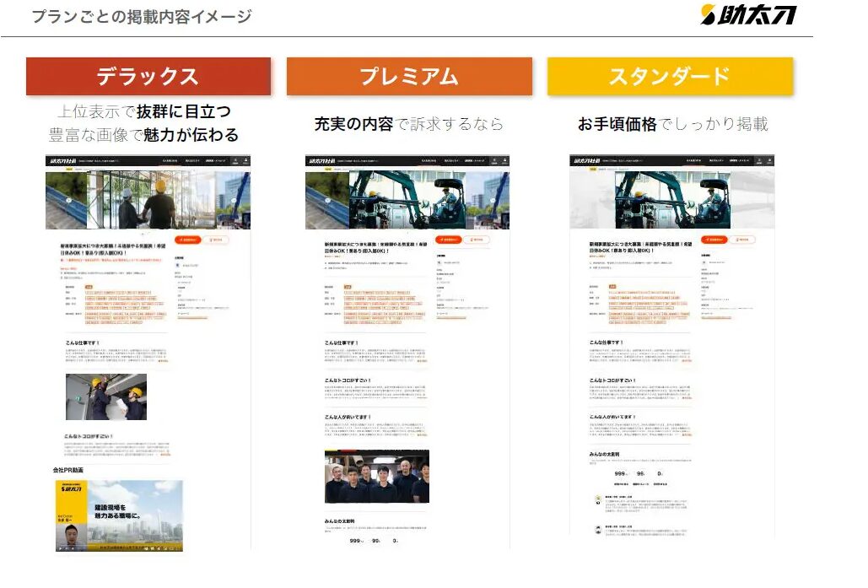Open user account icon in Deluxe mockup header
The image size is (868, 588).
(x=245, y=160)
